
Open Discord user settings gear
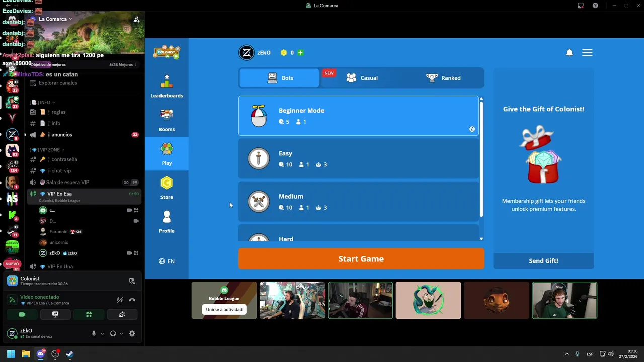click(132, 333)
